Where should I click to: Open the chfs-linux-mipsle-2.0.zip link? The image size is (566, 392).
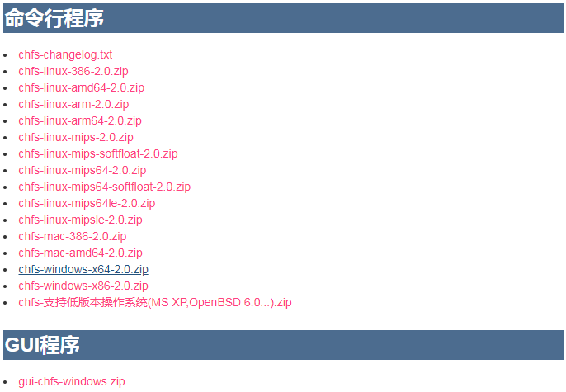coord(80,220)
